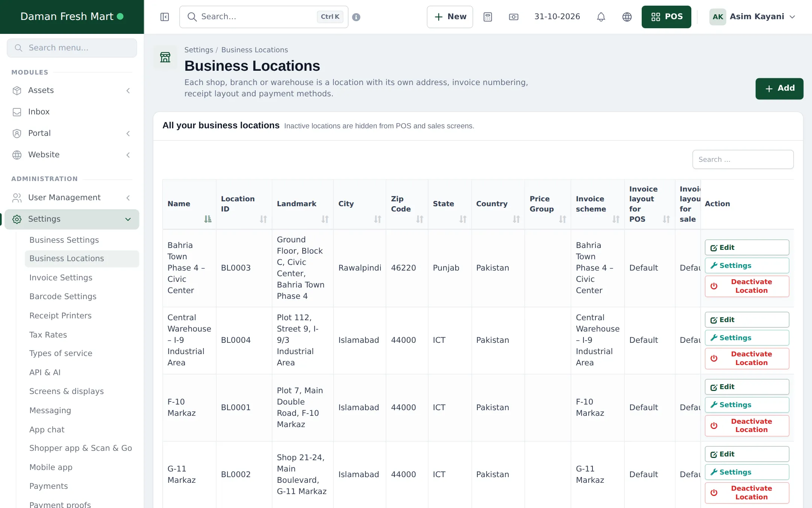Screen dimensions: 812x508
Task: Open Mobile app menu item
Action: click(51, 467)
